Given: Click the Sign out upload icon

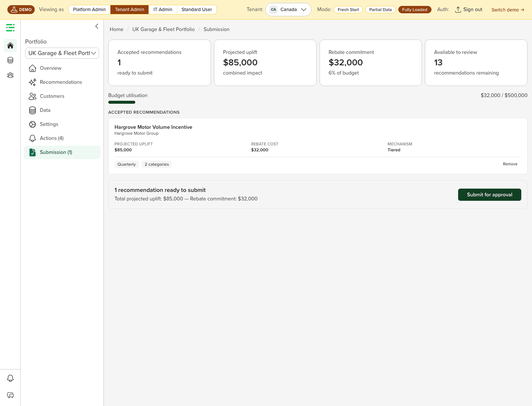Looking at the screenshot, I should coord(458,10).
